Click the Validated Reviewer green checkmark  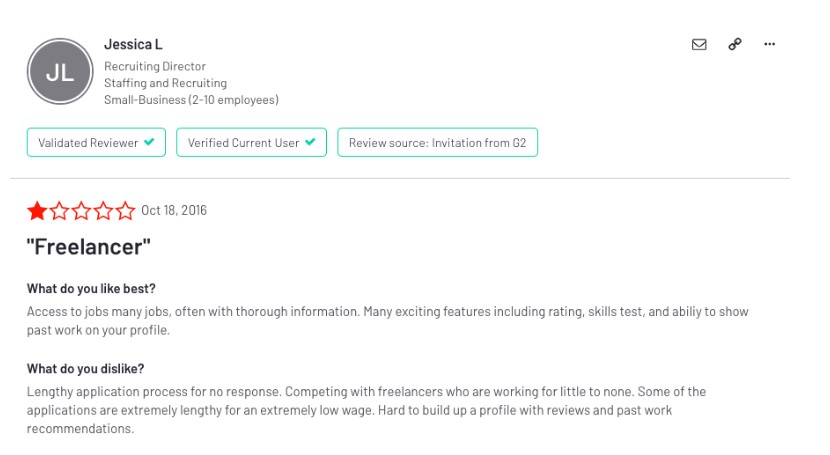click(149, 142)
